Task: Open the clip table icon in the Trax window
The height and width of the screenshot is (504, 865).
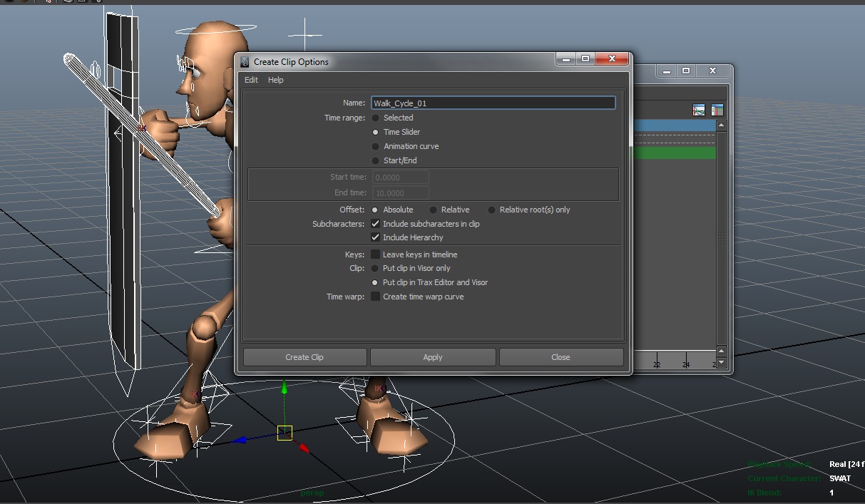Action: 717,110
